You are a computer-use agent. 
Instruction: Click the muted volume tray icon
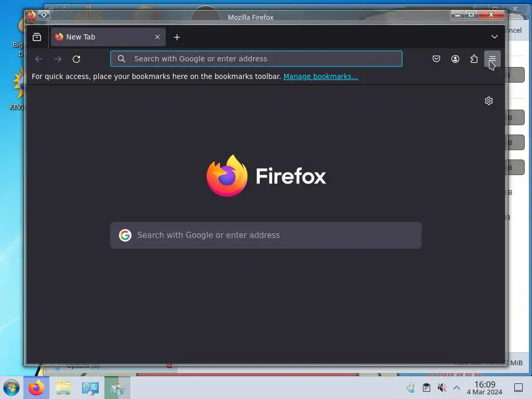(442, 388)
